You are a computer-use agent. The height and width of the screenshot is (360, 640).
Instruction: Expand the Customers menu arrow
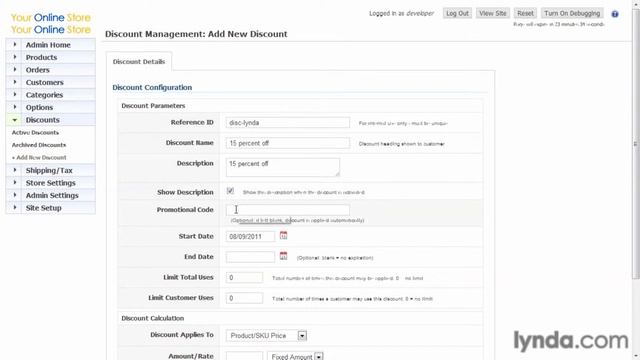[x=15, y=82]
